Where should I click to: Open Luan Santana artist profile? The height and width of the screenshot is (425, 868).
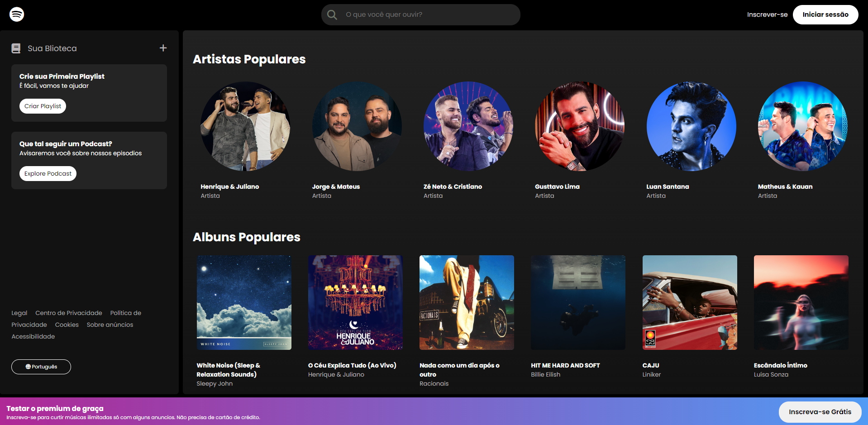[x=691, y=127]
